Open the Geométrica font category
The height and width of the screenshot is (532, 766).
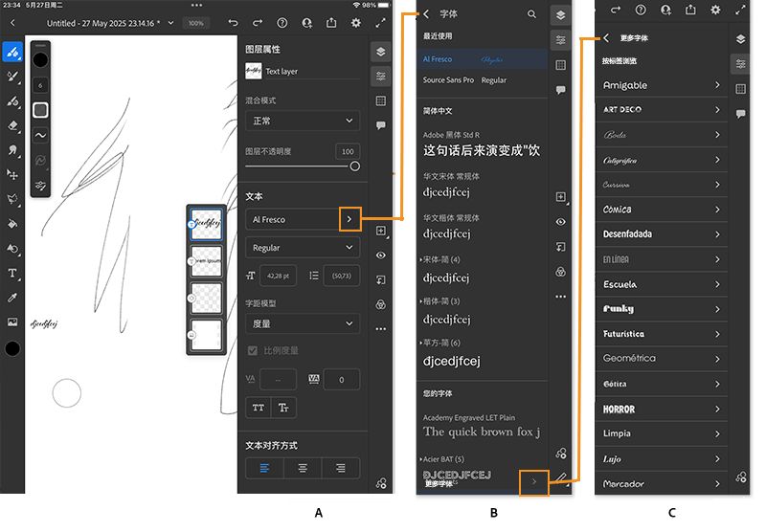pos(662,359)
